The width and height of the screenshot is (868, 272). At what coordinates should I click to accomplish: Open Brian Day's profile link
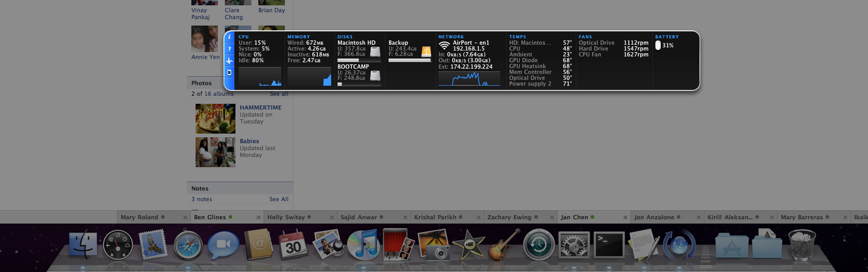(272, 10)
